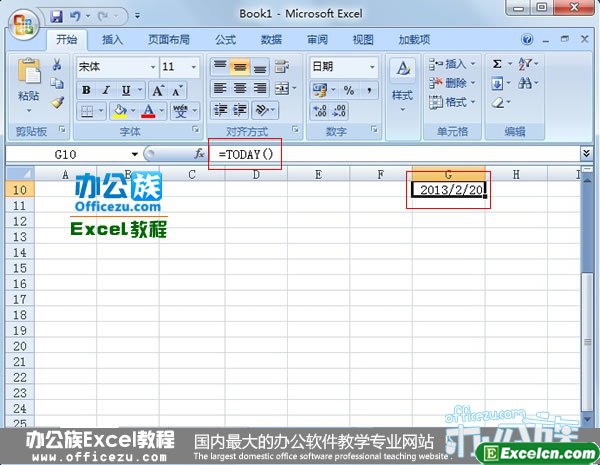Open the 页面布局 tab
The width and height of the screenshot is (600, 465).
pos(169,40)
